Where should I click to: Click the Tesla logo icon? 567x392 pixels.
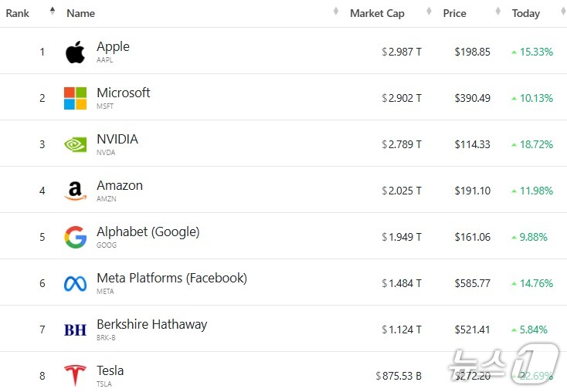point(75,376)
